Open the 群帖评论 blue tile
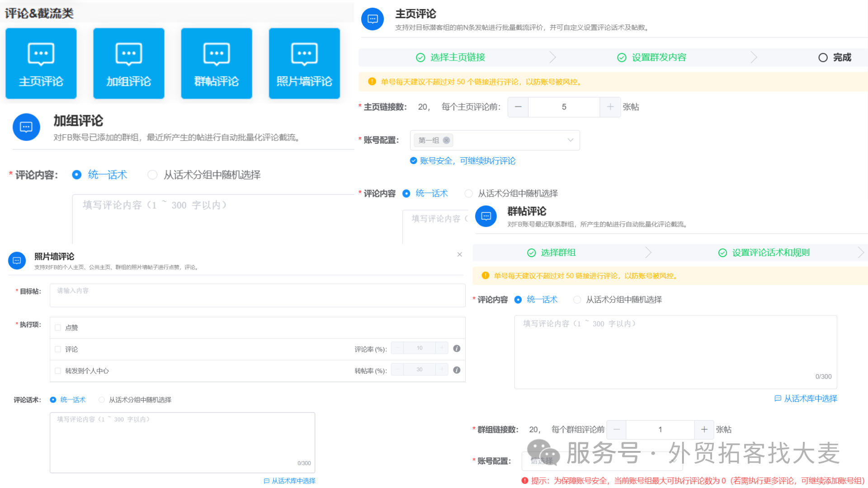Screen dimensions: 868x488 [x=217, y=63]
